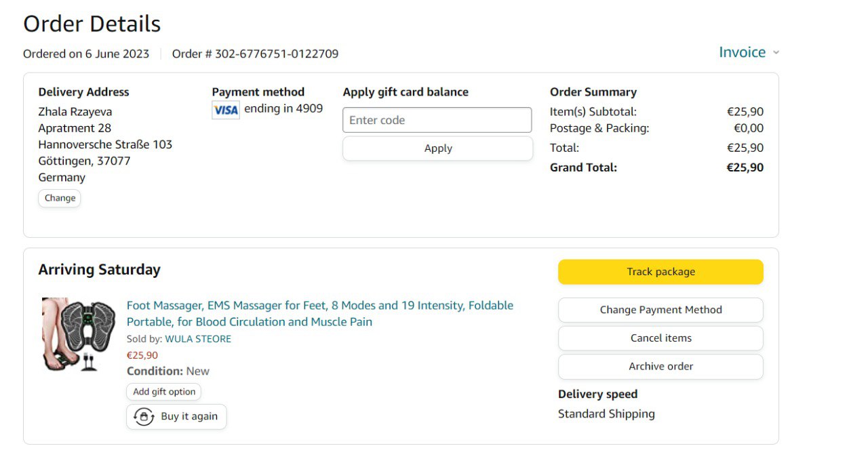Click the card ending in 4909 text

click(283, 108)
